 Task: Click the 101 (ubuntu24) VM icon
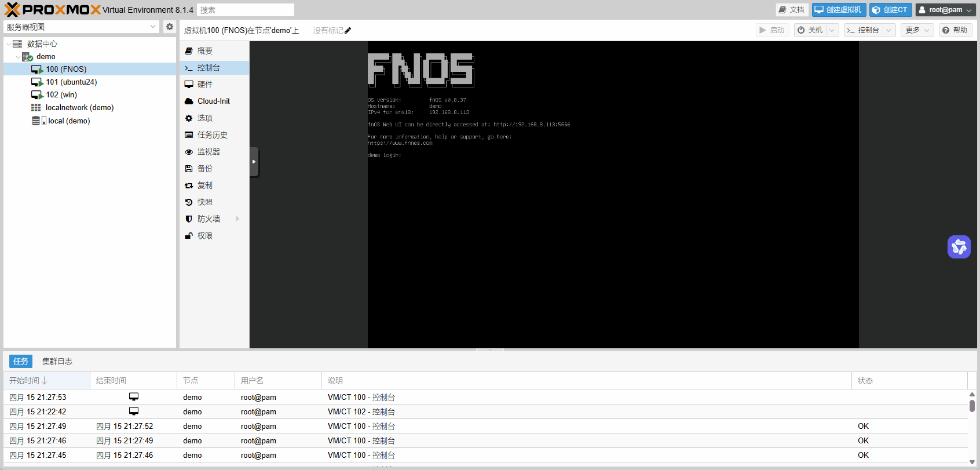click(37, 82)
